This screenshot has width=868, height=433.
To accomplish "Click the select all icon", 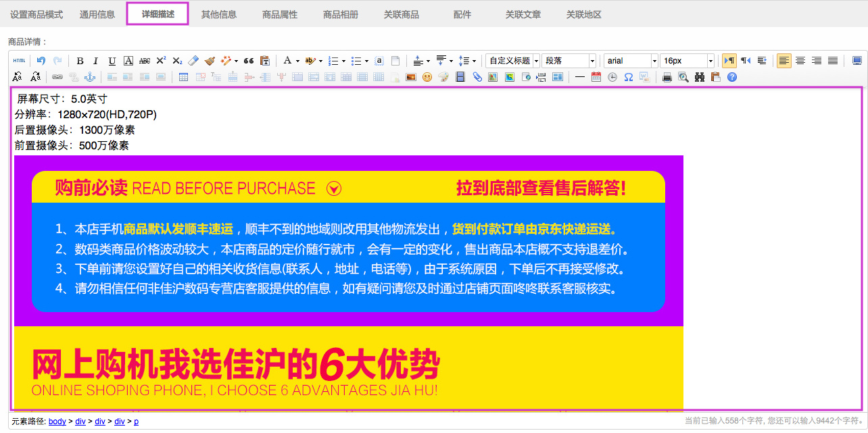I will click(x=379, y=61).
